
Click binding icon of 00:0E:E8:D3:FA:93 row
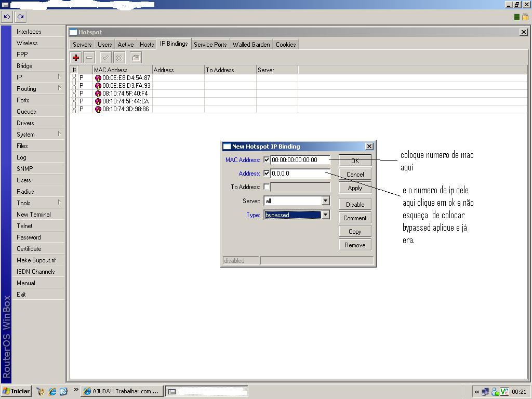click(98, 86)
